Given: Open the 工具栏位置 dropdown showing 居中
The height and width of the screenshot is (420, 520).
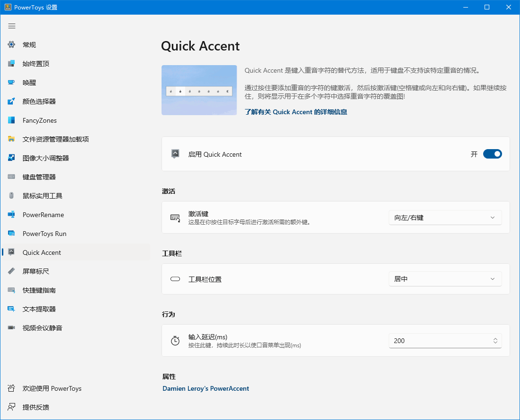Looking at the screenshot, I should coord(445,279).
